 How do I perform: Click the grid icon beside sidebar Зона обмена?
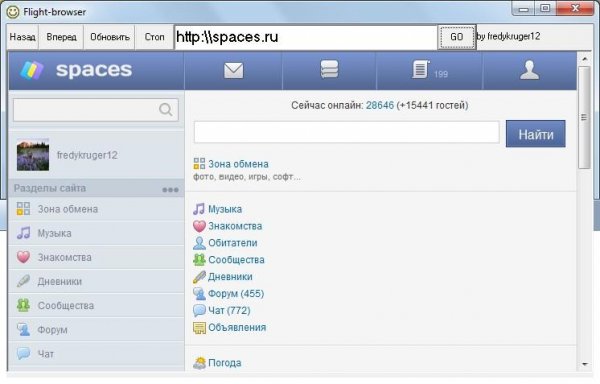click(x=23, y=209)
